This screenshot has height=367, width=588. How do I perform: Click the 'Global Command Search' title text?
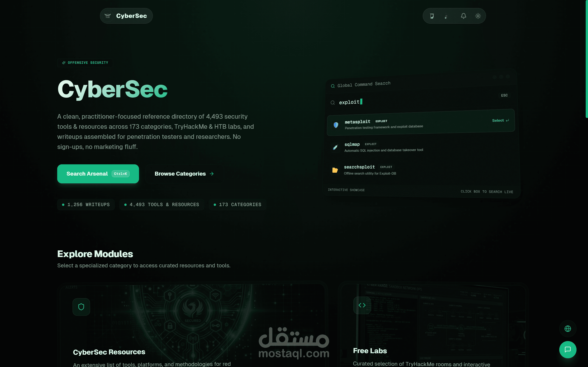tap(364, 84)
